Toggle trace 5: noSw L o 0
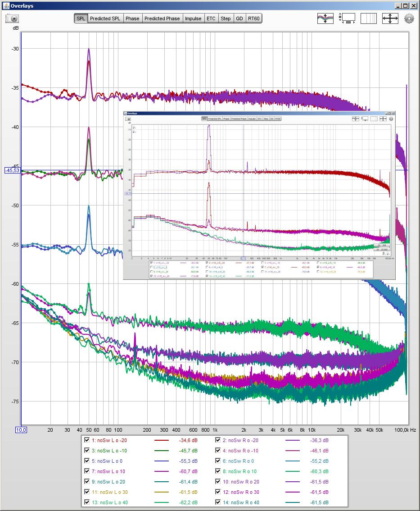The height and width of the screenshot is (511, 420). tap(87, 461)
